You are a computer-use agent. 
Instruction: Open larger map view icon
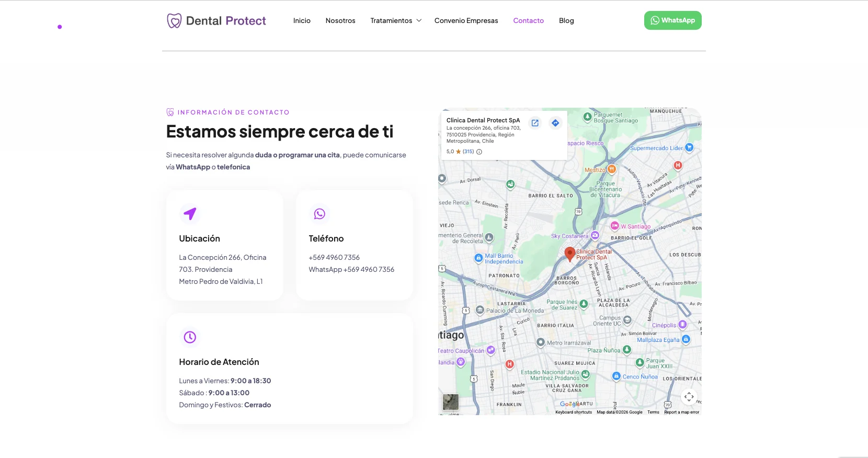pyautogui.click(x=535, y=123)
